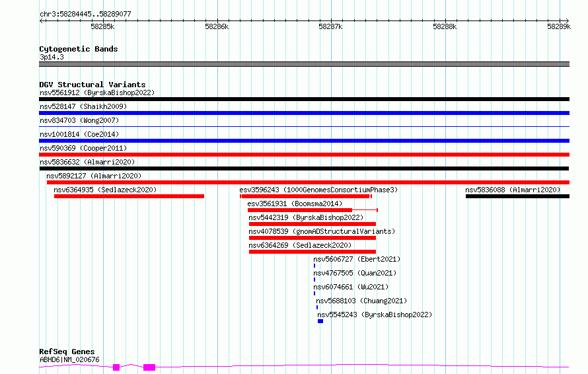
Task: Click the 58287k ruler position
Action: (331, 26)
